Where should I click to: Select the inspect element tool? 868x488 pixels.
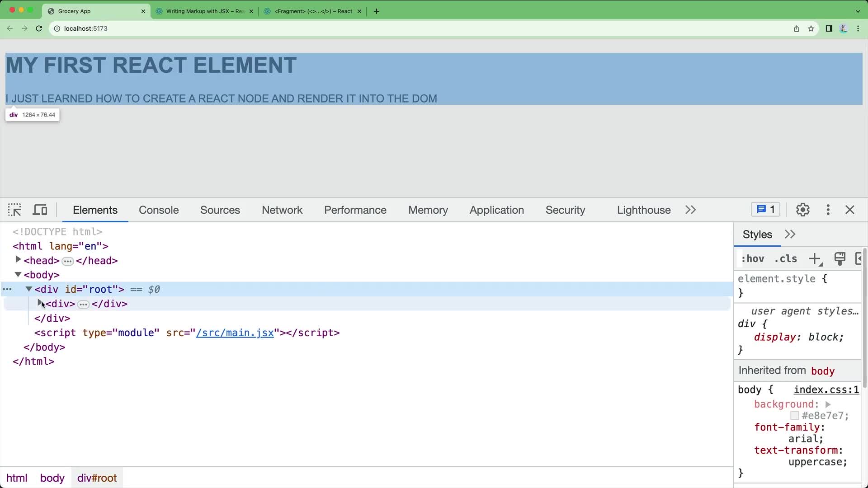[x=14, y=210]
